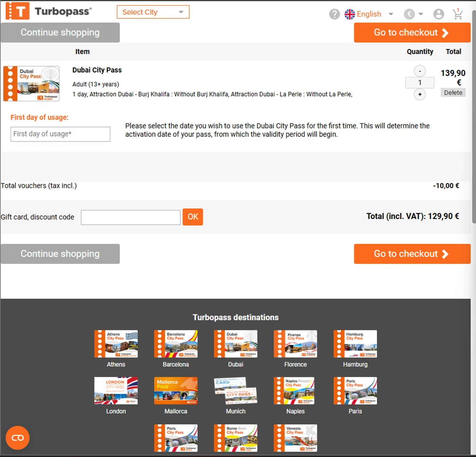476x457 pixels.
Task: Increase quantity with plus button
Action: [420, 94]
